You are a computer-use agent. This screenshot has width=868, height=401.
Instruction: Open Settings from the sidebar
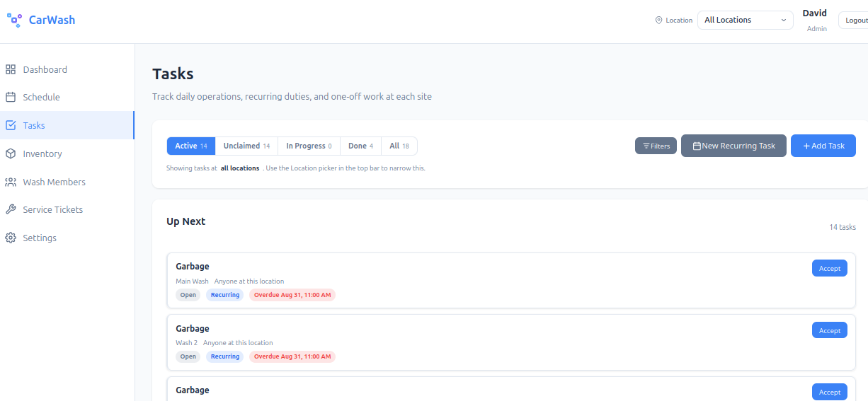pyautogui.click(x=67, y=238)
